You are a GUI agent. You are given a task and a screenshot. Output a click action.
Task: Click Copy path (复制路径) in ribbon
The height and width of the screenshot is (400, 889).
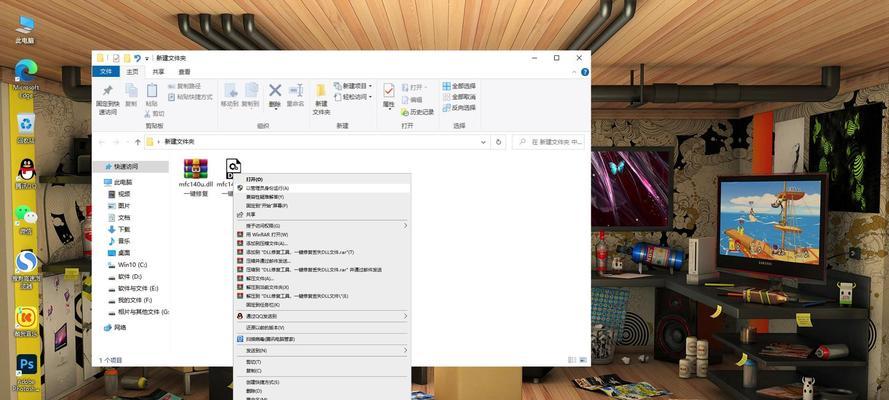[185, 86]
